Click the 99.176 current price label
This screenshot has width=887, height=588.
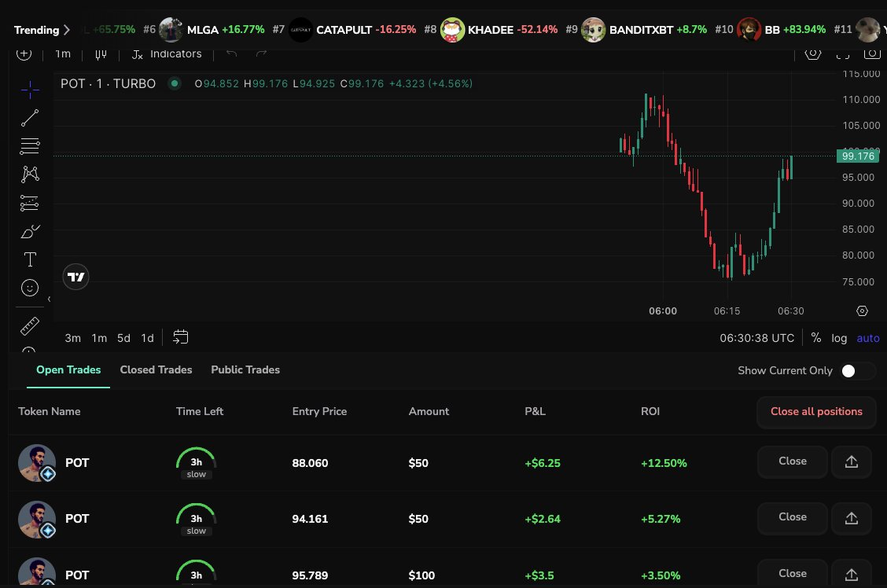858,156
